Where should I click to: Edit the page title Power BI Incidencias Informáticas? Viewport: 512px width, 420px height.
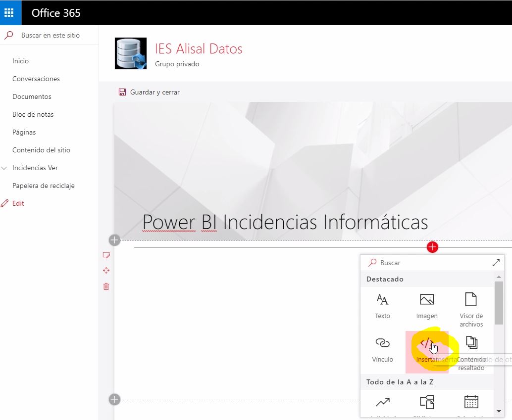pos(285,222)
